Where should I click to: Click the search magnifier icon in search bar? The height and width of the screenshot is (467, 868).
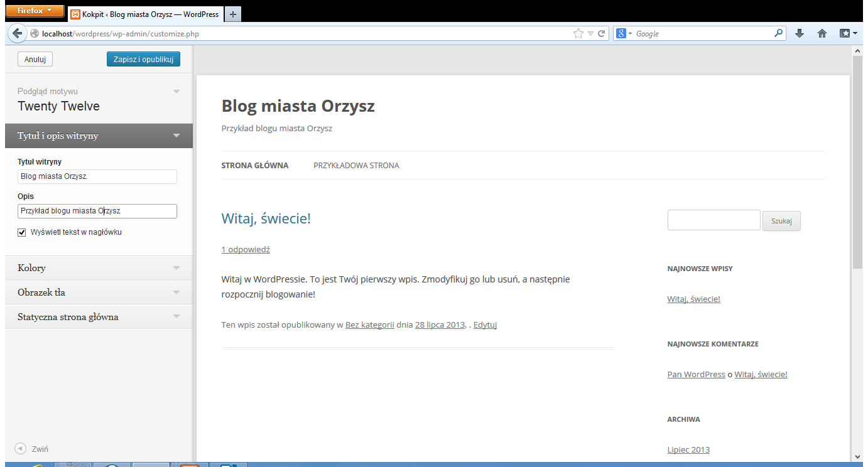[779, 33]
